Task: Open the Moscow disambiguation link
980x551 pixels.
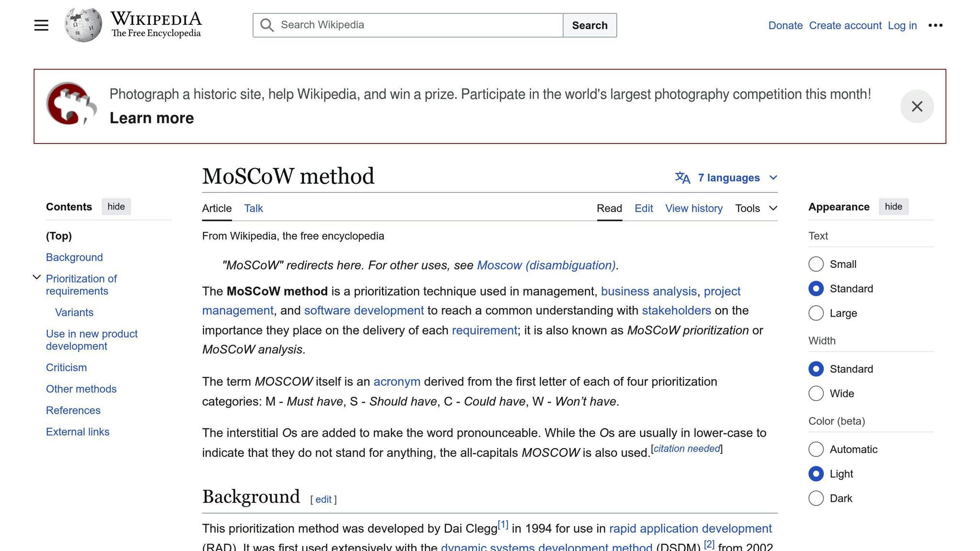Action: (546, 265)
